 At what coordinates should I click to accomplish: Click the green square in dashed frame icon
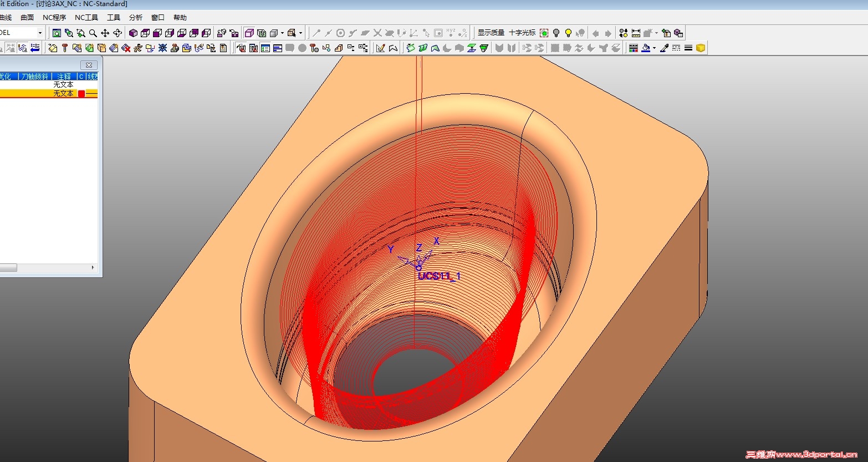click(x=544, y=33)
